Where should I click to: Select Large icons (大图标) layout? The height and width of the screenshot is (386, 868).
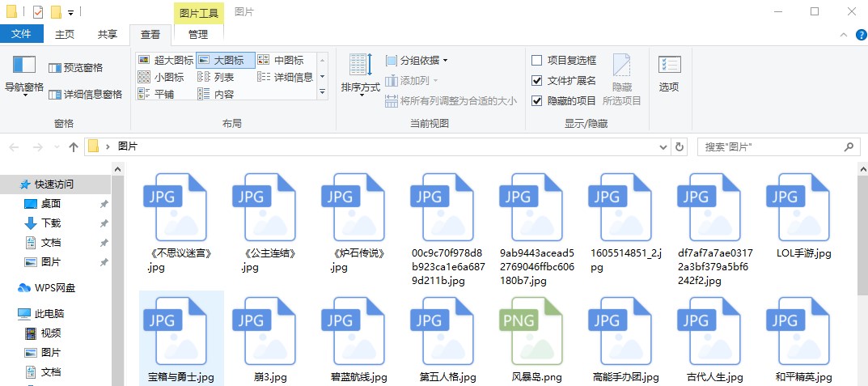(x=226, y=61)
